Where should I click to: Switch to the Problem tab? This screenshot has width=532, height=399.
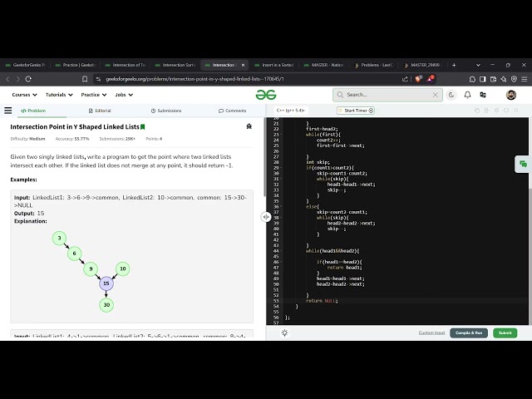[x=33, y=111]
